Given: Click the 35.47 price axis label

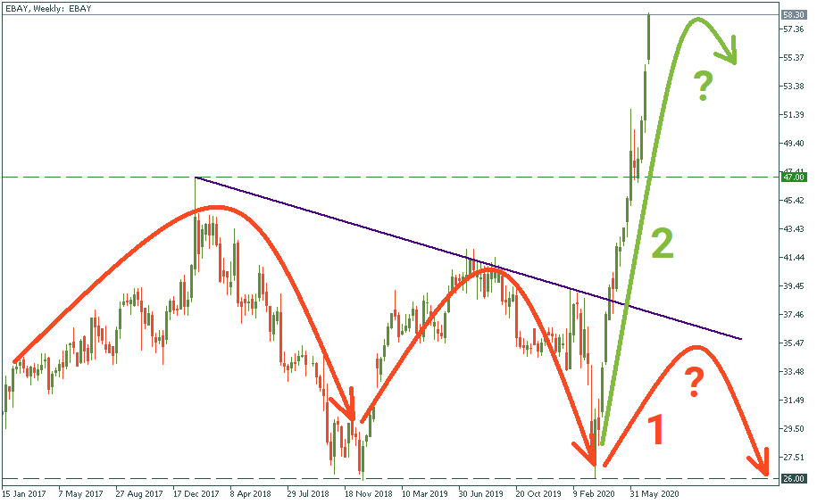Looking at the screenshot, I should [794, 343].
